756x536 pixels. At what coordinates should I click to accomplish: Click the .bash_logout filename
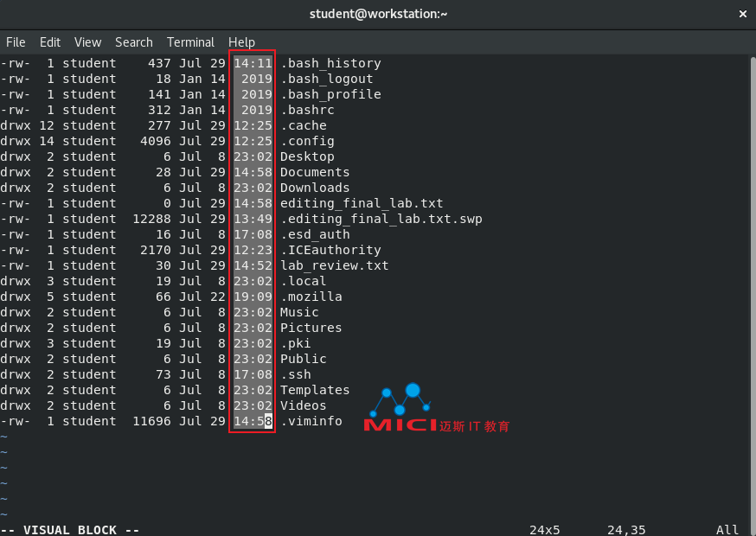(x=327, y=79)
